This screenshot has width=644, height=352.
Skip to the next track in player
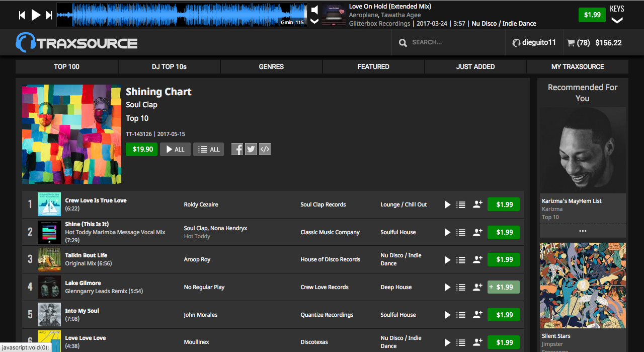pyautogui.click(x=49, y=15)
